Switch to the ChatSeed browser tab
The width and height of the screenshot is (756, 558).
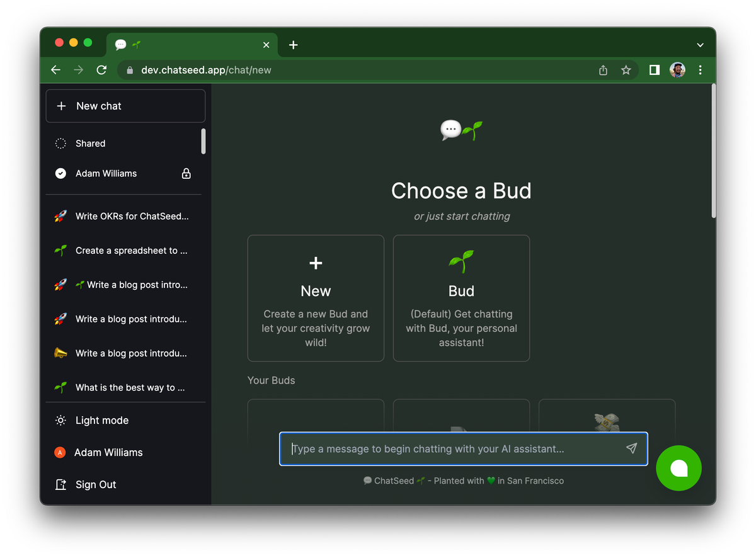189,45
